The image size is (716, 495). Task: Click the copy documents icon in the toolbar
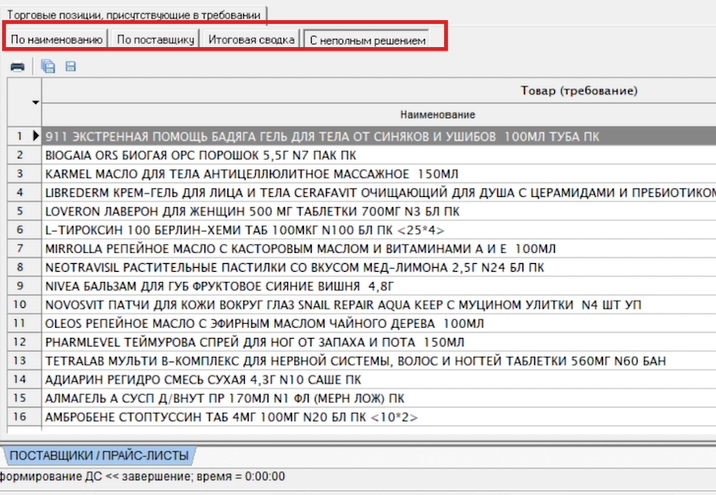(48, 67)
